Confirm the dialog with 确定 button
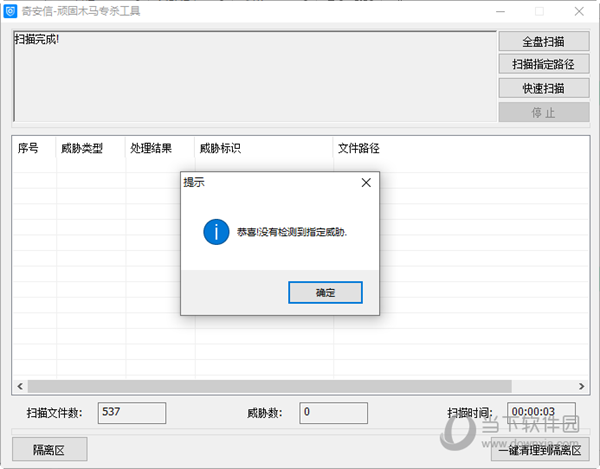Screen dimensions: 600x469 point(325,293)
